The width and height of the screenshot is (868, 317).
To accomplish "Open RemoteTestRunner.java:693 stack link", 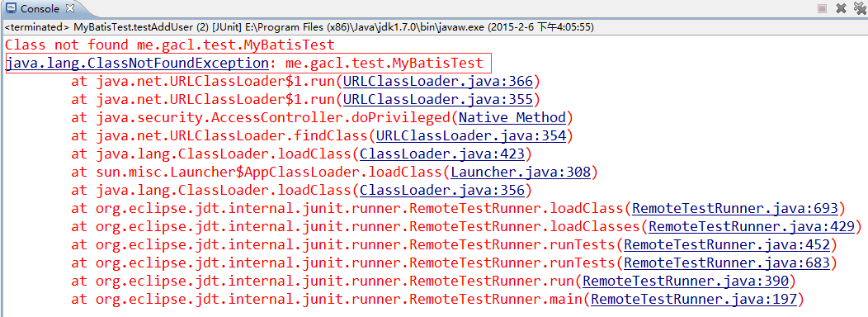I will point(735,208).
